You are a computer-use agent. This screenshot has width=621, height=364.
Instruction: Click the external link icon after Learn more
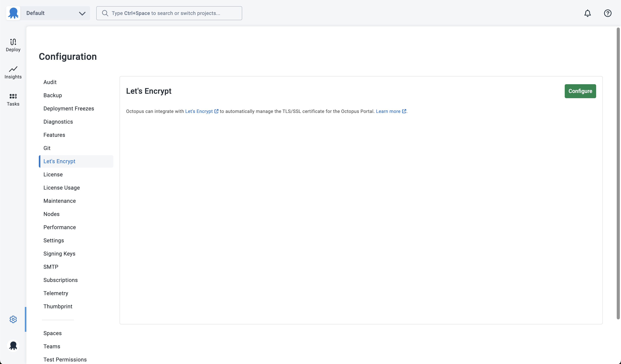pyautogui.click(x=404, y=111)
